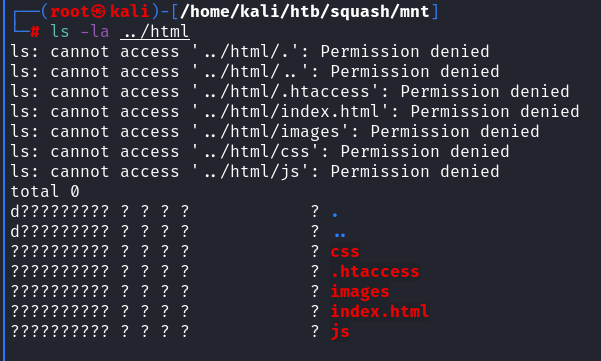601x361 pixels.
Task: Click the red # prompt symbol
Action: point(35,32)
